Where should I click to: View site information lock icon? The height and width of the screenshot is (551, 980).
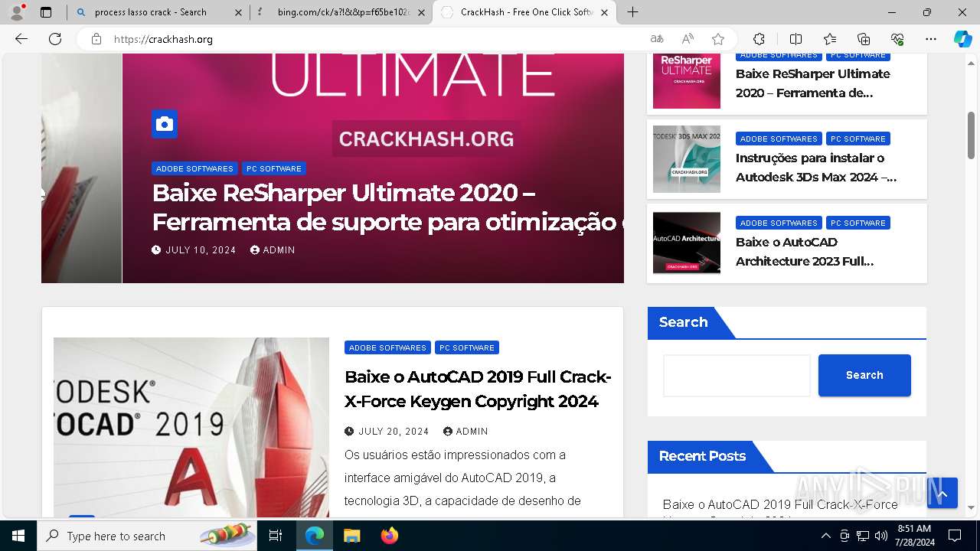pos(96,39)
